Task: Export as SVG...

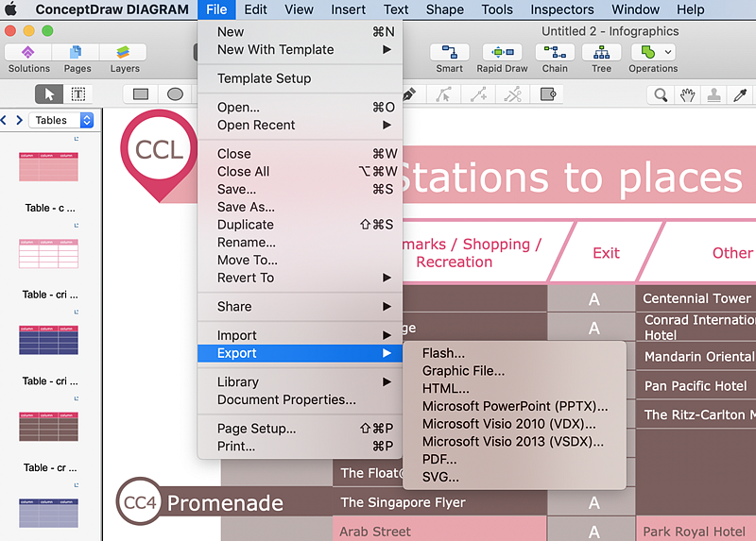Action: tap(514, 478)
